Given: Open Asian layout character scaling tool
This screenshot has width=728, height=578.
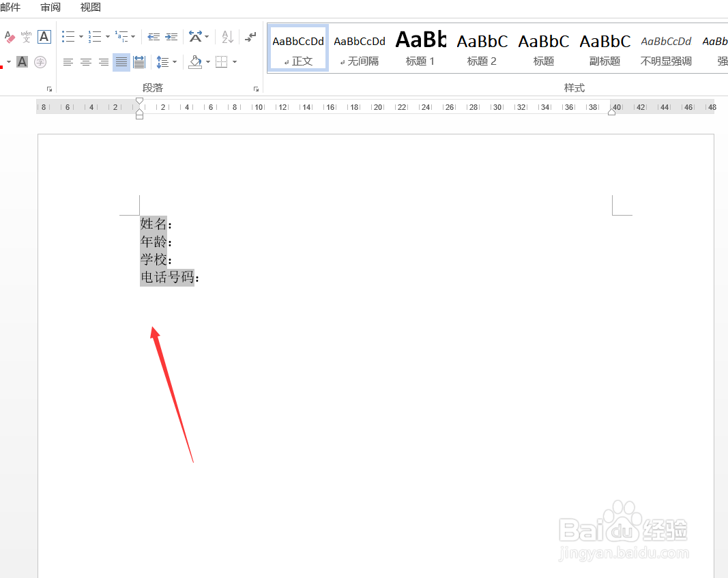Looking at the screenshot, I should 195,37.
